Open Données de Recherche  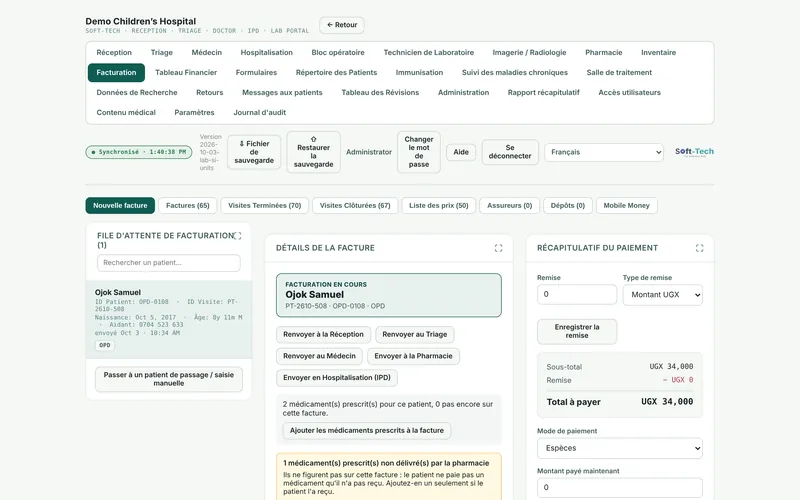click(x=137, y=92)
